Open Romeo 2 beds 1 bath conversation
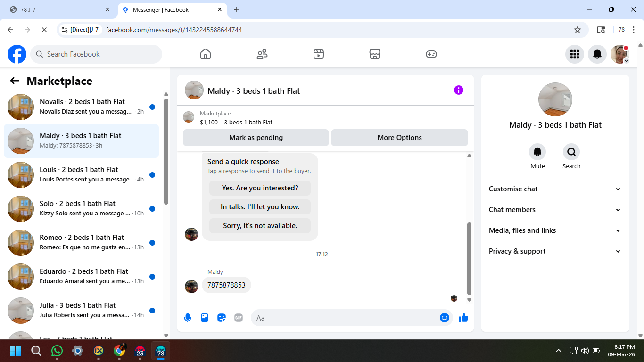The width and height of the screenshot is (644, 362). tap(81, 243)
